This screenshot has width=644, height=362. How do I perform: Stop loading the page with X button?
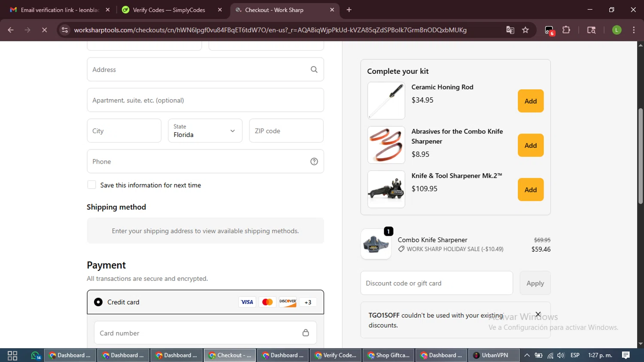pyautogui.click(x=44, y=30)
